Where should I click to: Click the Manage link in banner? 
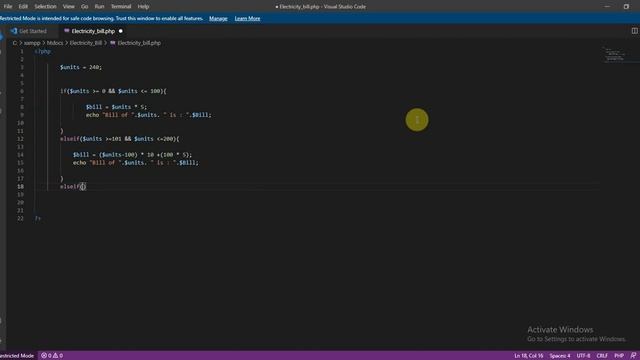(x=218, y=18)
